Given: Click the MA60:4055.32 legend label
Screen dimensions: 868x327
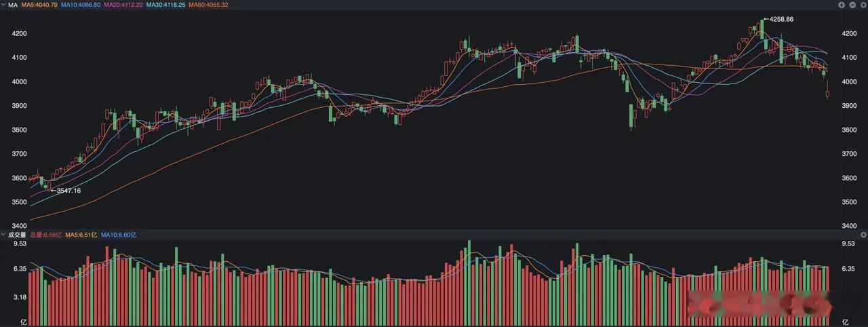Looking at the screenshot, I should (208, 5).
